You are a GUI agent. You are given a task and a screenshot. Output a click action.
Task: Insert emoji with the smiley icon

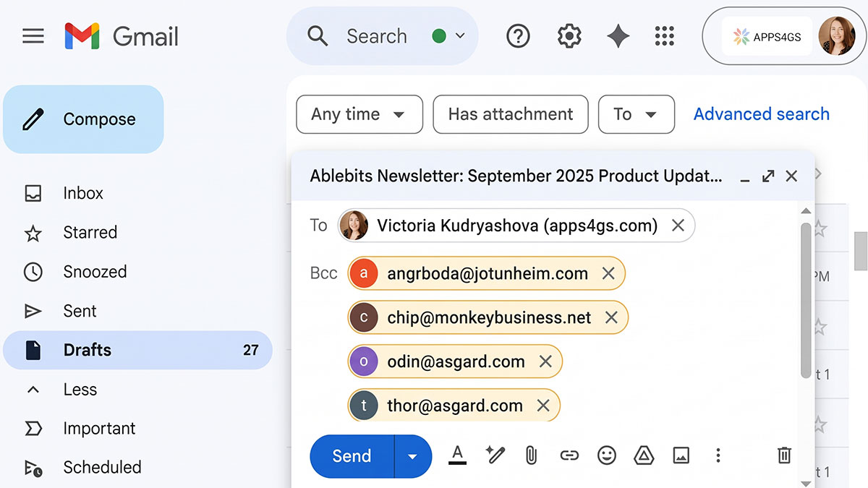pos(607,455)
